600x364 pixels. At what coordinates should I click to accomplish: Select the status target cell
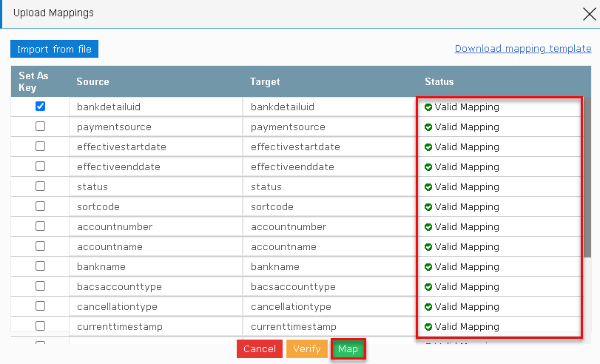(x=329, y=186)
